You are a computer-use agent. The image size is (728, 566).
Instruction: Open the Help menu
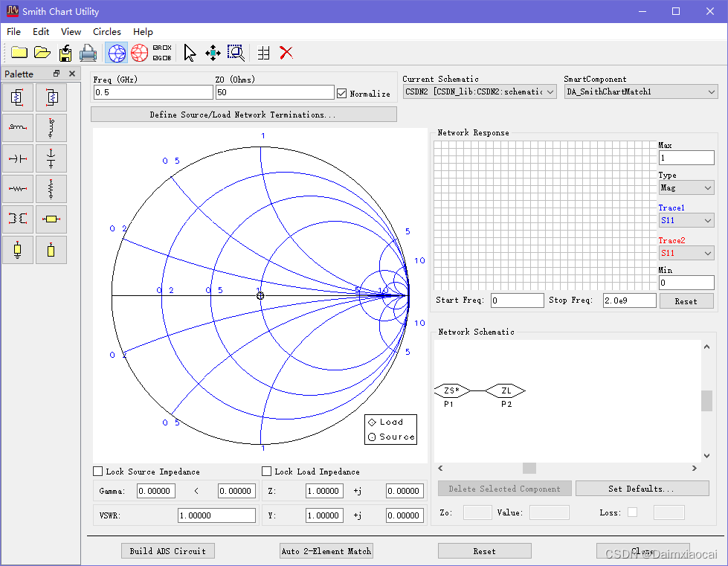pyautogui.click(x=143, y=31)
